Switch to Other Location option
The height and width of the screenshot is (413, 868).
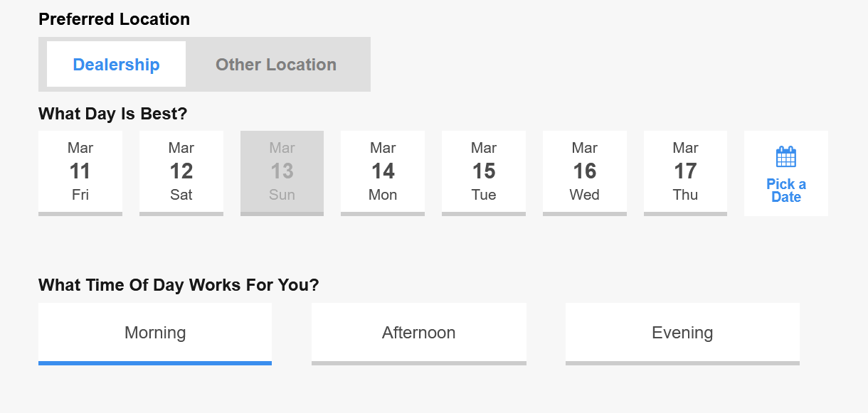click(276, 65)
